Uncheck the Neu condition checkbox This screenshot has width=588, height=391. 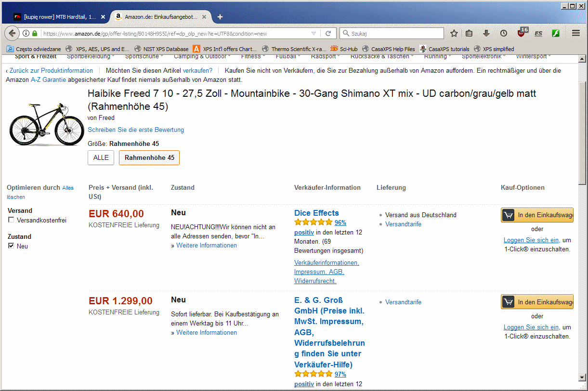tap(11, 246)
